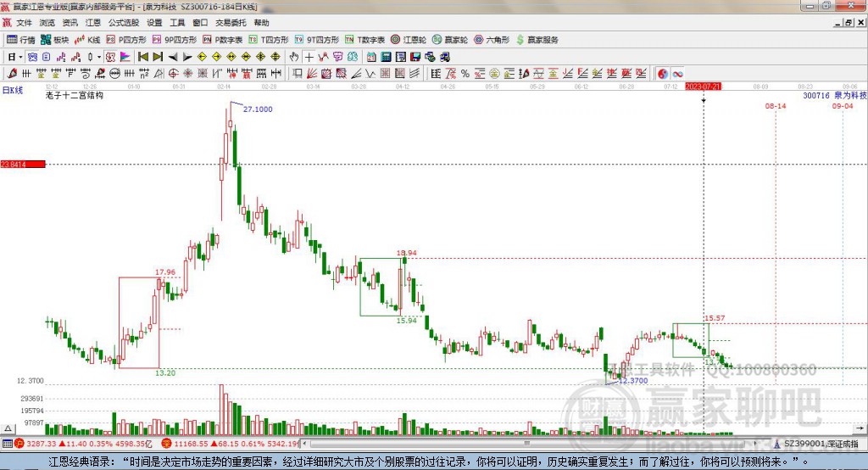Click the red starburst angle tool icon
Viewport: 868px width, 470px height.
187,73
